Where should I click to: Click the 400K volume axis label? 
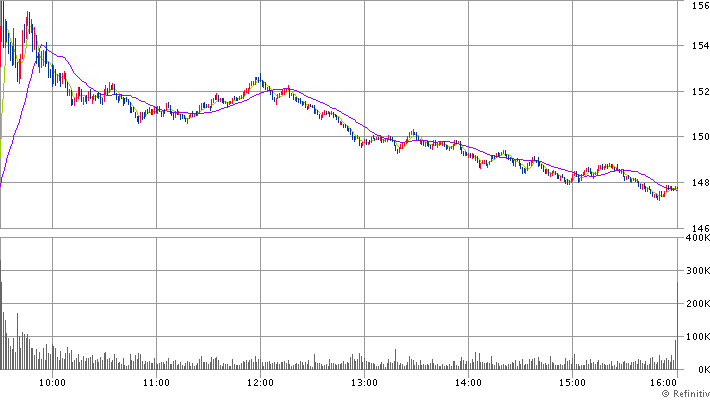pyautogui.click(x=694, y=238)
